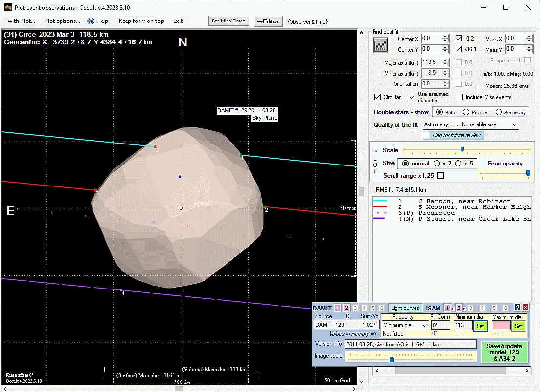The width and height of the screenshot is (540, 392).
Task: Select DAMIT model number 1
Action: 338,308
